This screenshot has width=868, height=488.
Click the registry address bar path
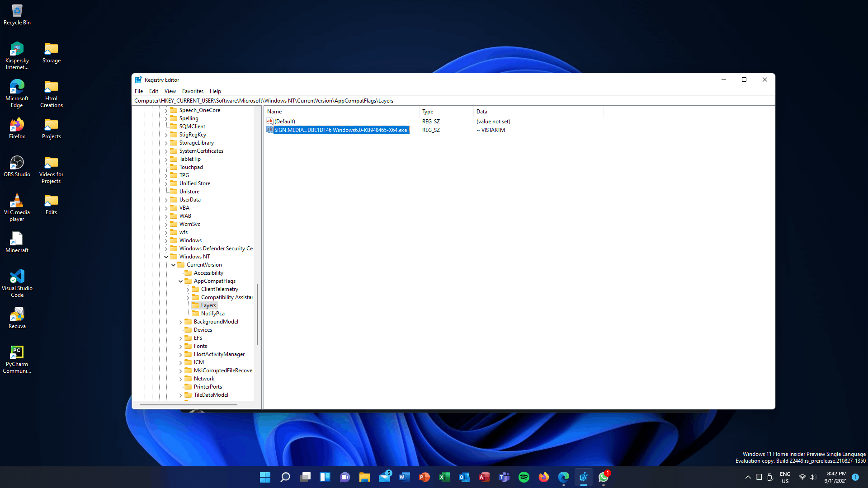[x=453, y=101]
